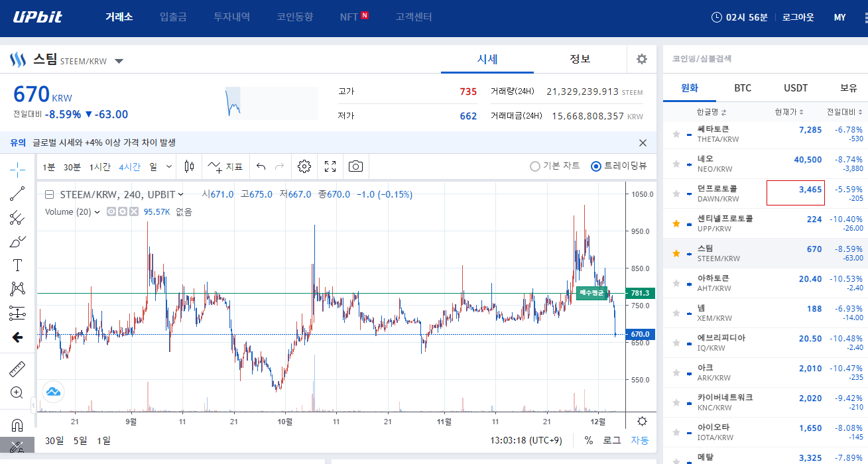The width and height of the screenshot is (868, 464).
Task: Sort coin list by 현재가
Action: click(x=789, y=111)
